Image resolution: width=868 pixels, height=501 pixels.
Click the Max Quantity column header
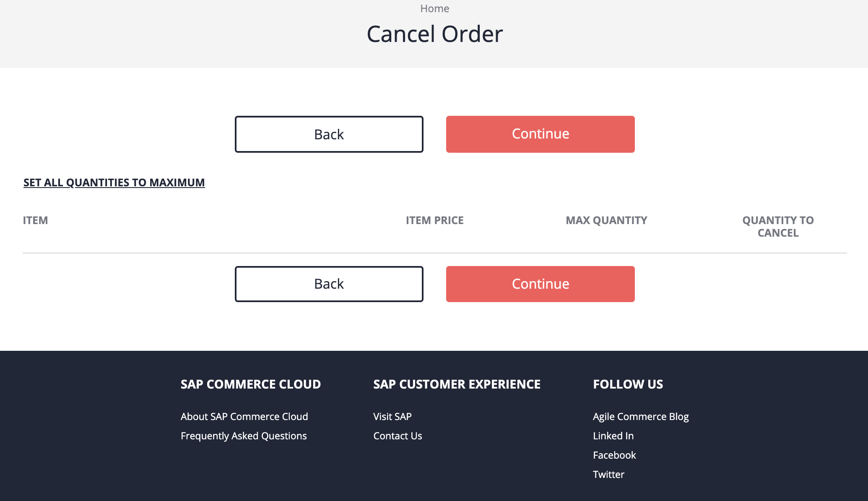[x=606, y=220]
